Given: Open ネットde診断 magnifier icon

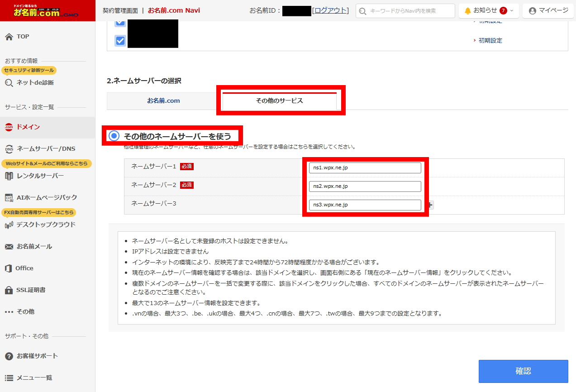Looking at the screenshot, I should point(9,83).
